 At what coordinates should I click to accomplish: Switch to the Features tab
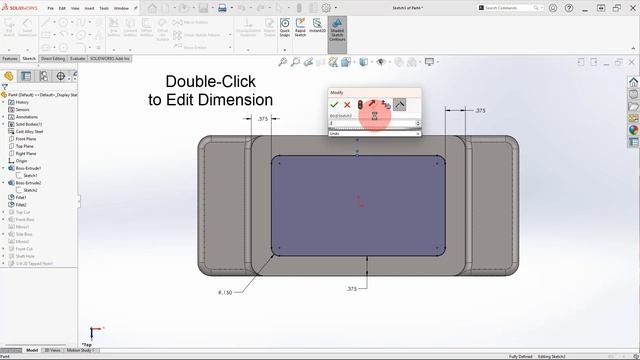click(x=10, y=59)
